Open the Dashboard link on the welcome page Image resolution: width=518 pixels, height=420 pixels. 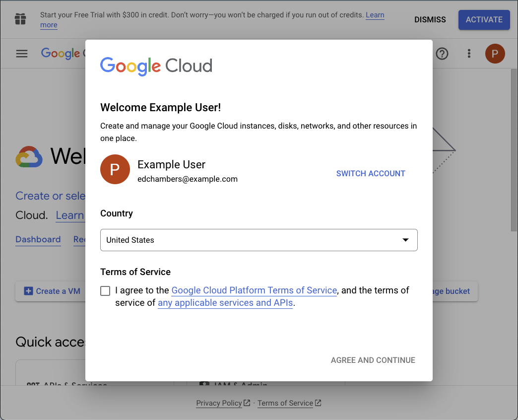[x=38, y=239]
